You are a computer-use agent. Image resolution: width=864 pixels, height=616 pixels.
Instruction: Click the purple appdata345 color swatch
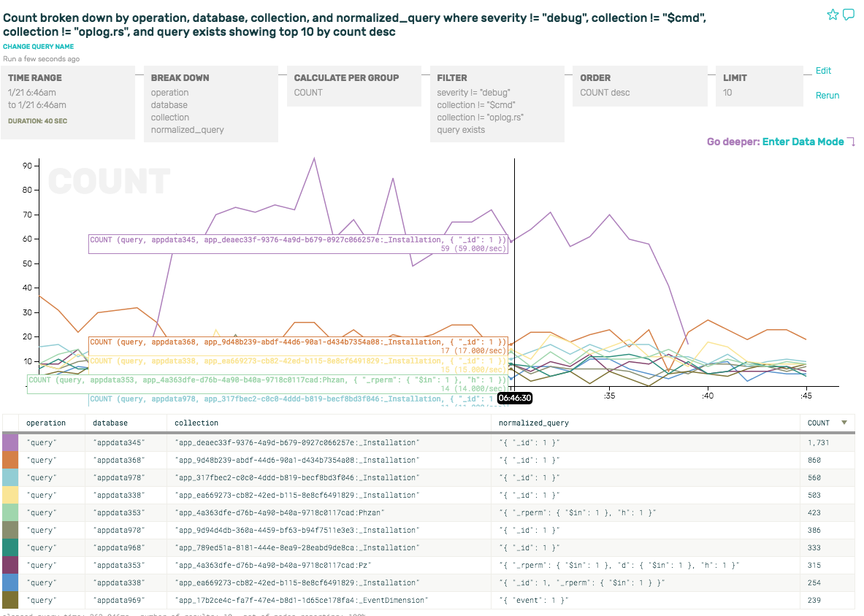[x=10, y=443]
